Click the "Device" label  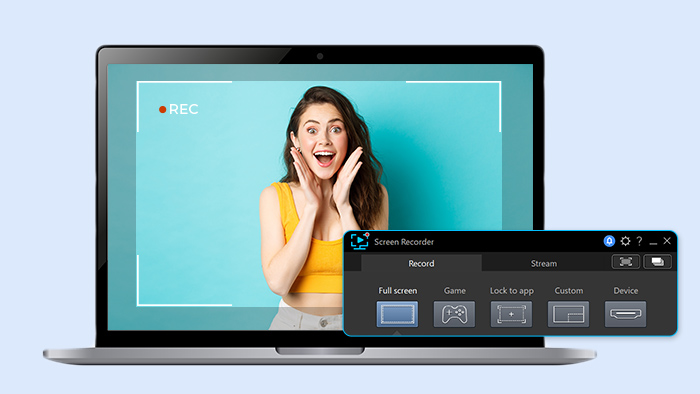(x=625, y=290)
